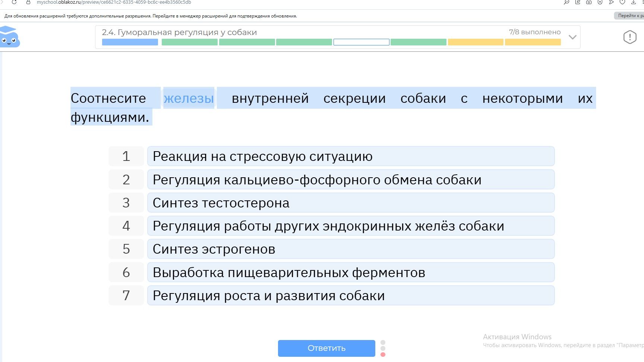Click the highlighted 'железы' link
644x362 pixels.
click(x=189, y=98)
